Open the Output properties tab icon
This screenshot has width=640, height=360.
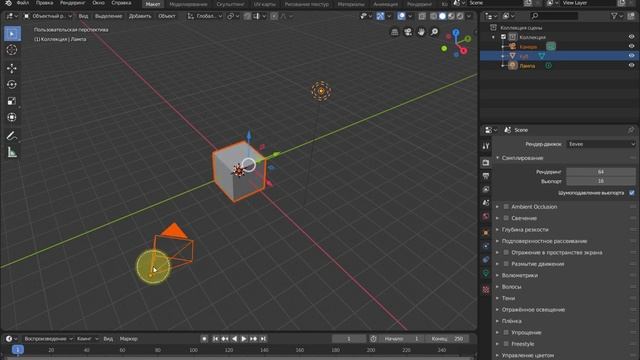486,176
